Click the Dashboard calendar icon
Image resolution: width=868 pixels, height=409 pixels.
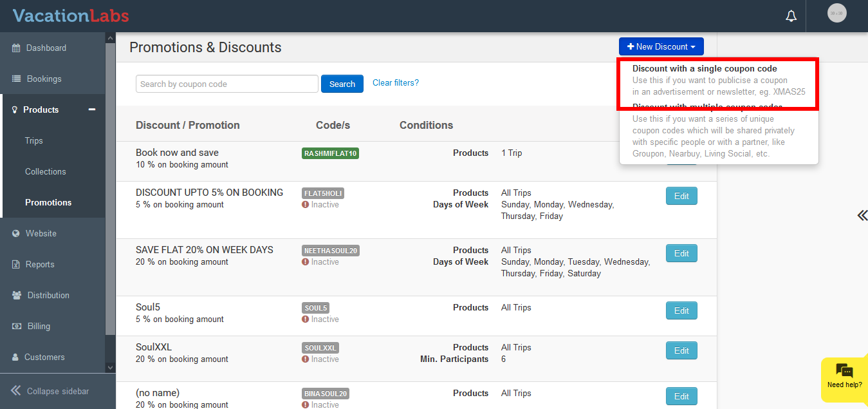16,48
